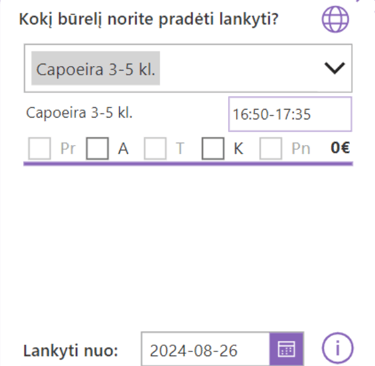Screen dimensions: 375x366
Task: Toggle the Pr weekday checkbox
Action: pos(40,148)
